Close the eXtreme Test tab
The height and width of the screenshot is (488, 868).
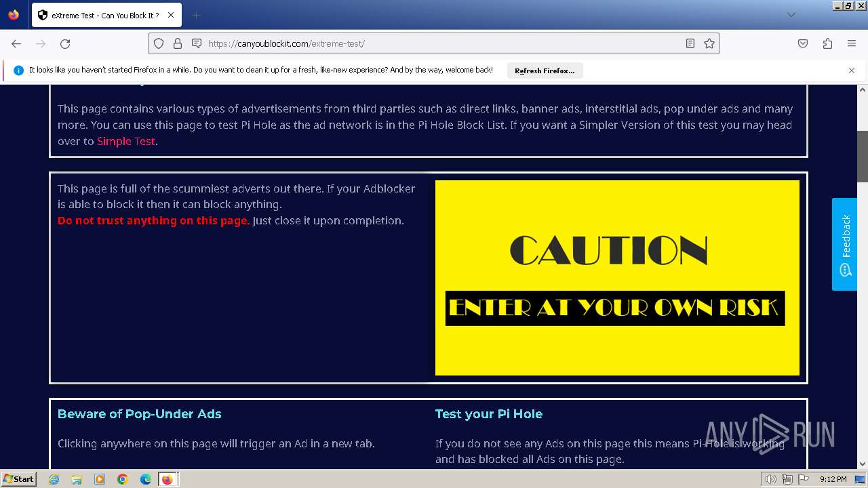(x=170, y=15)
